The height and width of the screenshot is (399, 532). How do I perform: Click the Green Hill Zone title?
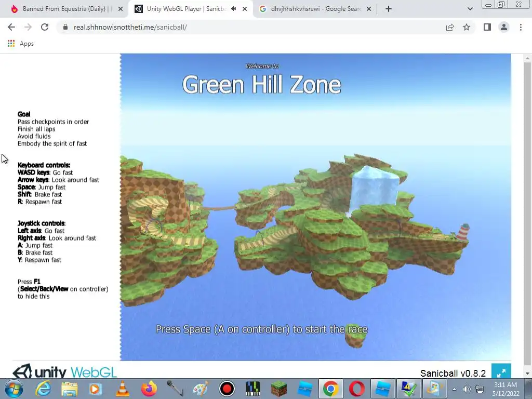(262, 85)
